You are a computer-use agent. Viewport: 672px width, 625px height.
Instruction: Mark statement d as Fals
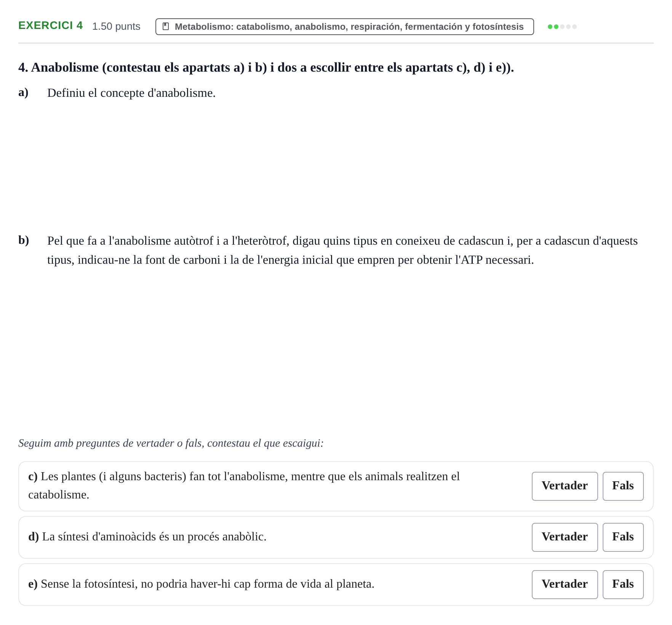pos(623,537)
